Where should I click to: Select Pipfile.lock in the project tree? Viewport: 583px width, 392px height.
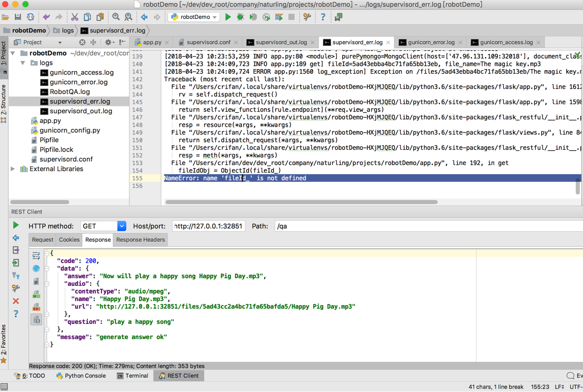click(x=56, y=150)
